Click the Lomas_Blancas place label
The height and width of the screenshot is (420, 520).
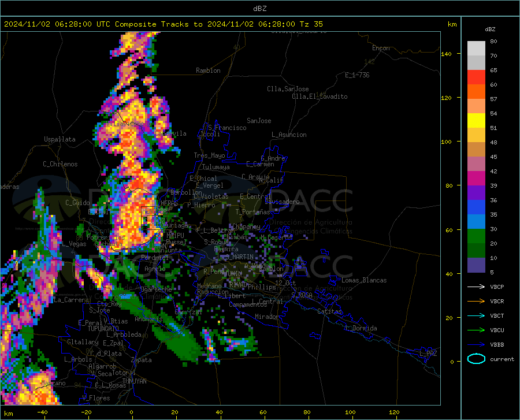[364, 280]
